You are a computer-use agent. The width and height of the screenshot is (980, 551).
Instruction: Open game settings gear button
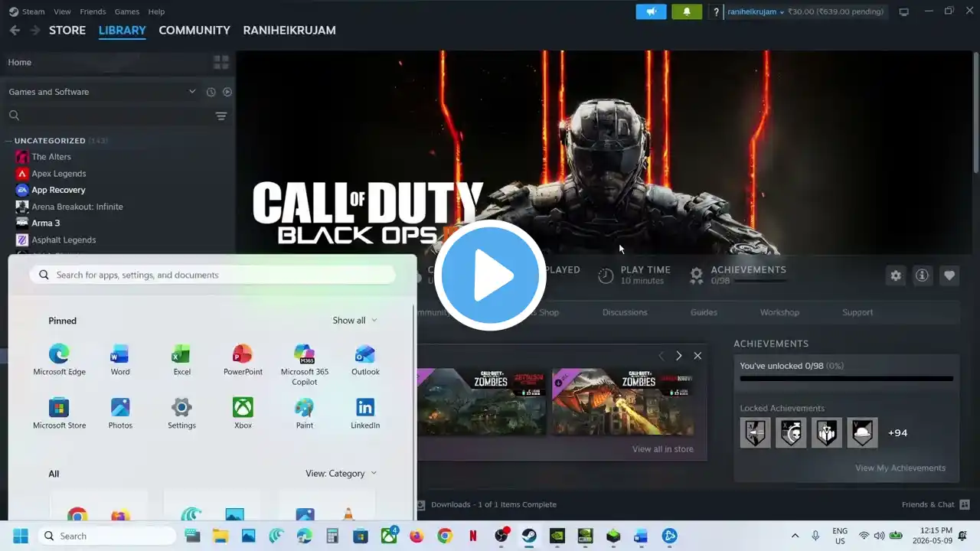pos(896,275)
